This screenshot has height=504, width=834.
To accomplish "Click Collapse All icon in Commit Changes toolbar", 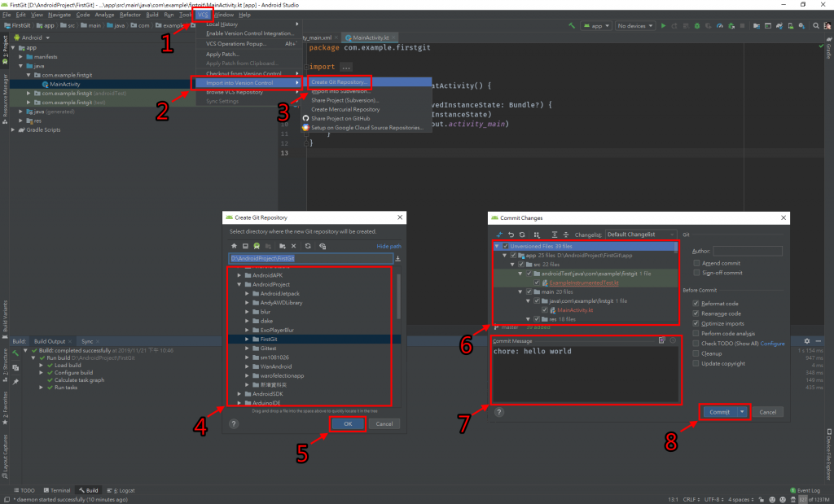I will [565, 234].
